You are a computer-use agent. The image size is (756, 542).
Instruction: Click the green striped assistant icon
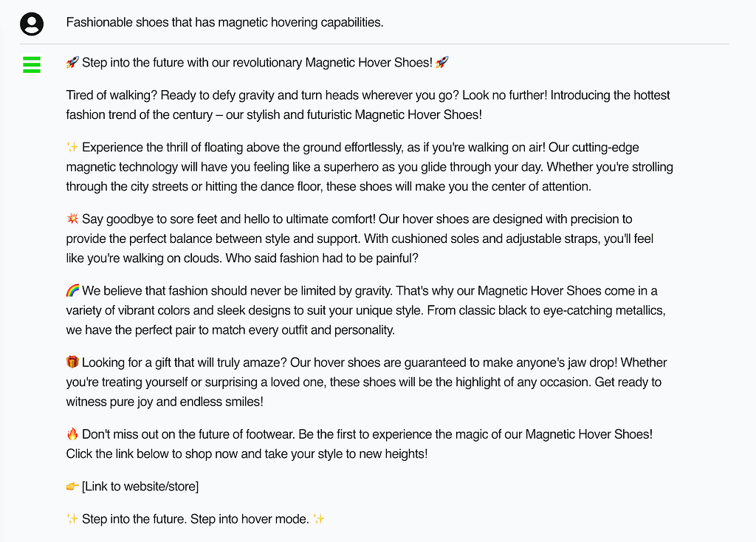(32, 65)
